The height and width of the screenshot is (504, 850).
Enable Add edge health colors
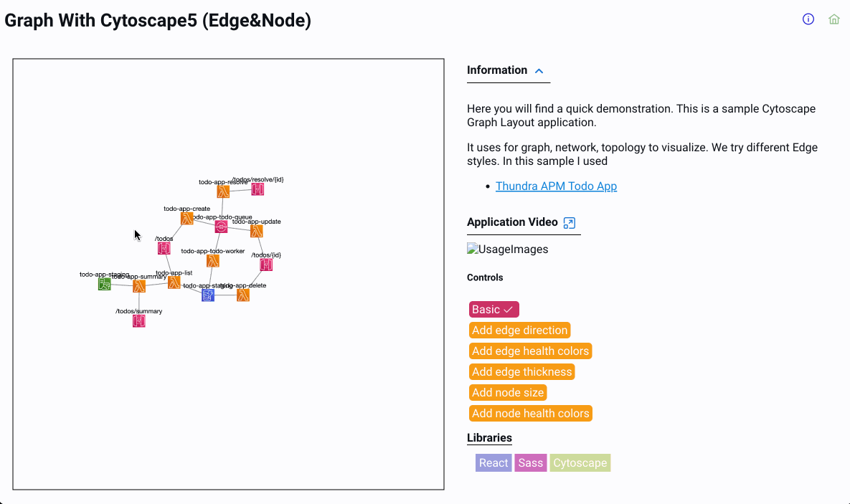pyautogui.click(x=530, y=351)
